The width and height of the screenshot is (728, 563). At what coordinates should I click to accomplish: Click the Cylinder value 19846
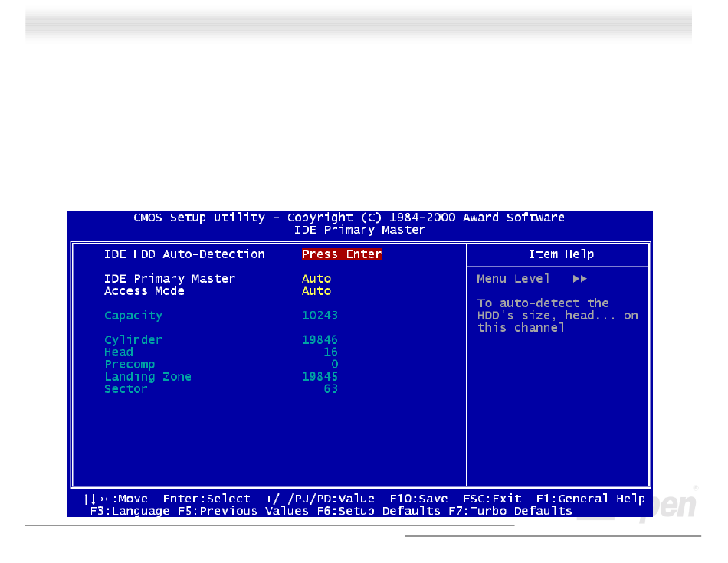[x=320, y=340]
